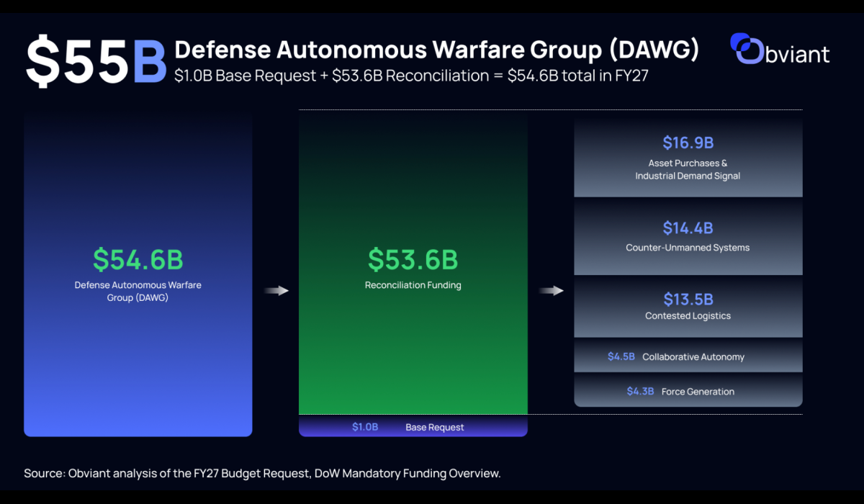The width and height of the screenshot is (864, 504).
Task: Click the Base Request label
Action: pyautogui.click(x=435, y=427)
